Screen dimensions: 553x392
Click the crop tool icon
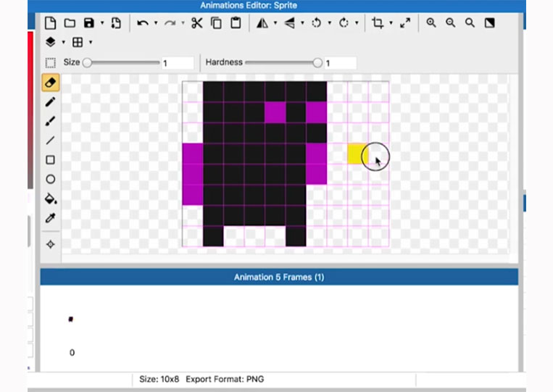click(x=378, y=23)
